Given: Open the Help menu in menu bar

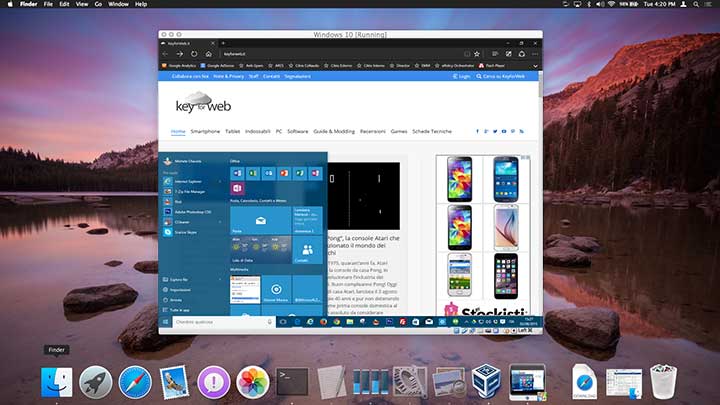Looking at the screenshot, I should (x=141, y=4).
